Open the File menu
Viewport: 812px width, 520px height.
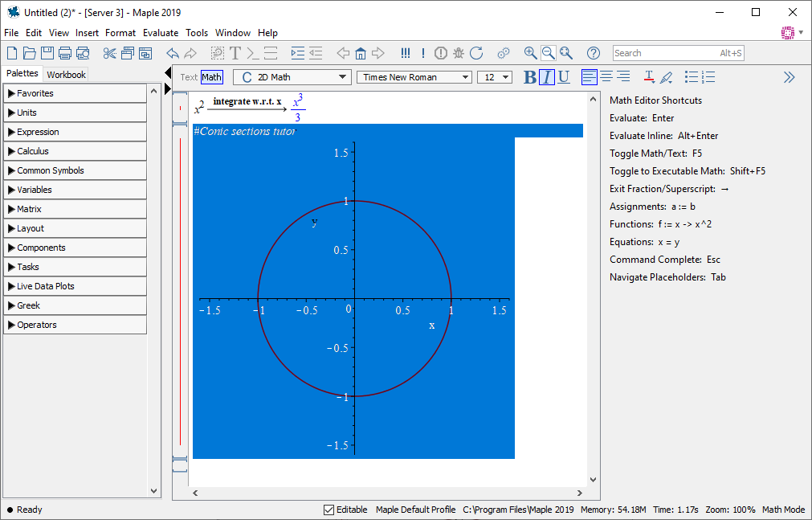tap(11, 33)
